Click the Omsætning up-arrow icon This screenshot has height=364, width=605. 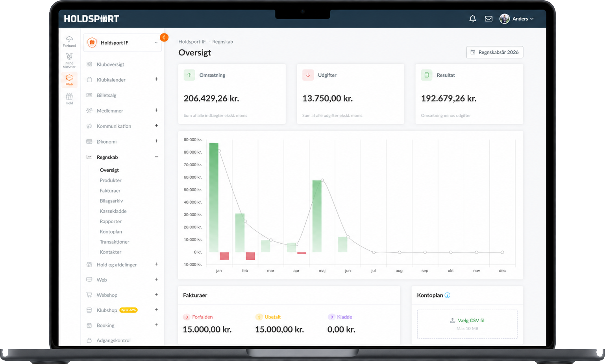point(189,75)
